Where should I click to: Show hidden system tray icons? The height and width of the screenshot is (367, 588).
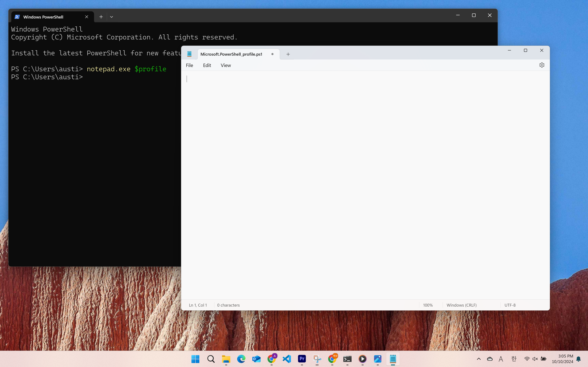point(479,359)
